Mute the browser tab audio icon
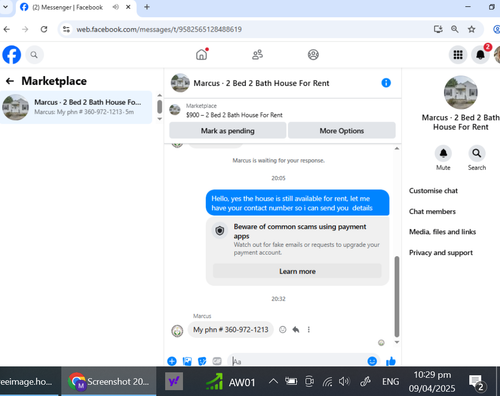 [x=115, y=7]
